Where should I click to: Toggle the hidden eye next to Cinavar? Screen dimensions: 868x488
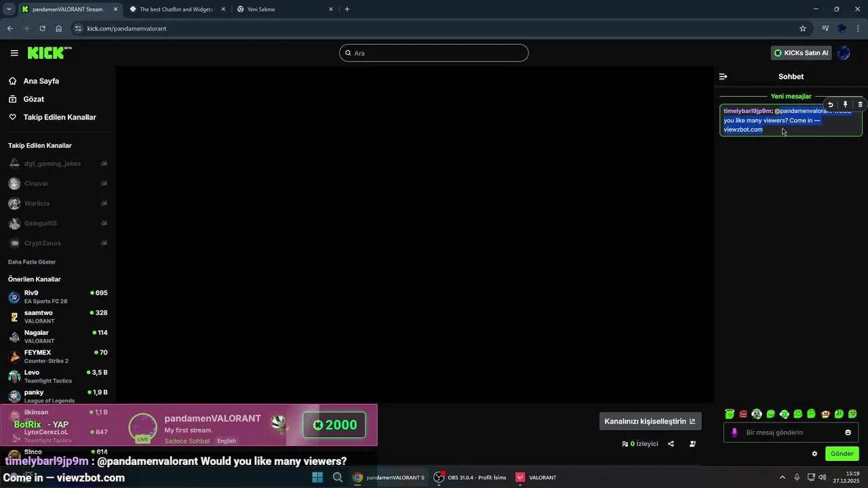pyautogui.click(x=104, y=184)
